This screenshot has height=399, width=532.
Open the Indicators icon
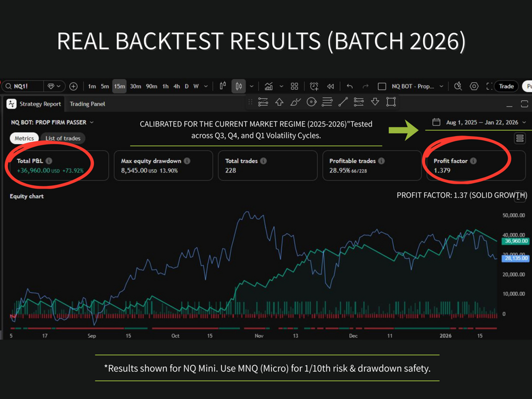(x=269, y=86)
